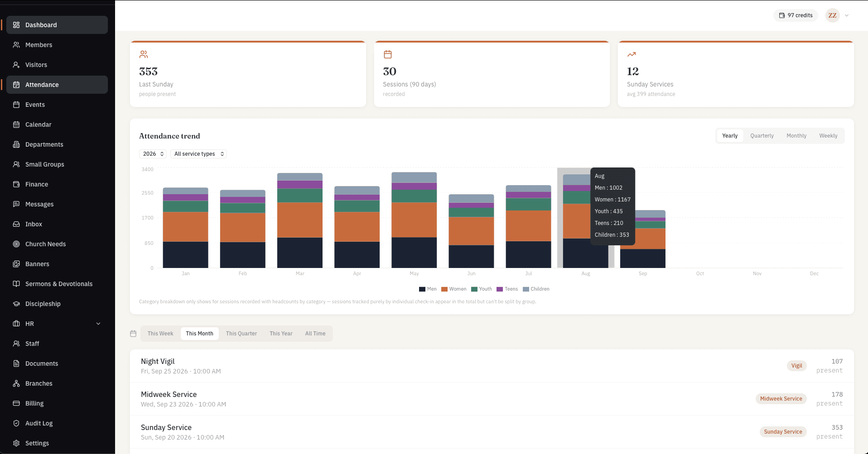Click the Messages chat icon
This screenshot has height=454, width=868.
coord(16,204)
